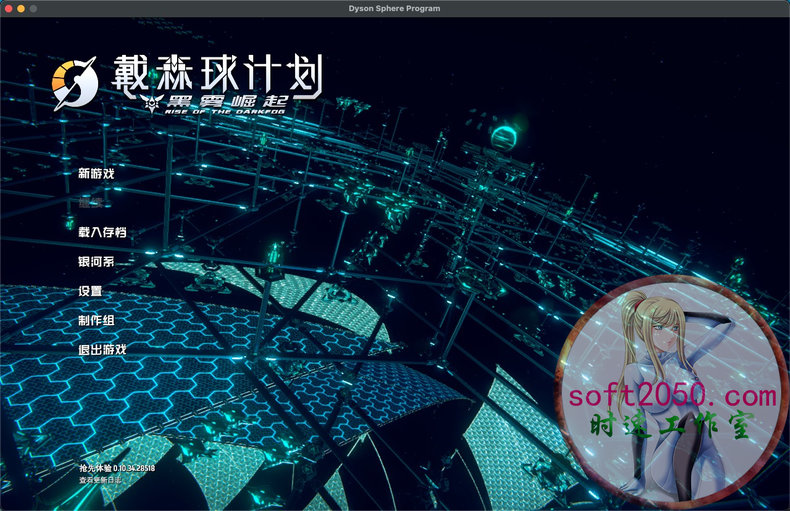Show the 制作组 credits
Screen dimensions: 790x511
(96, 320)
